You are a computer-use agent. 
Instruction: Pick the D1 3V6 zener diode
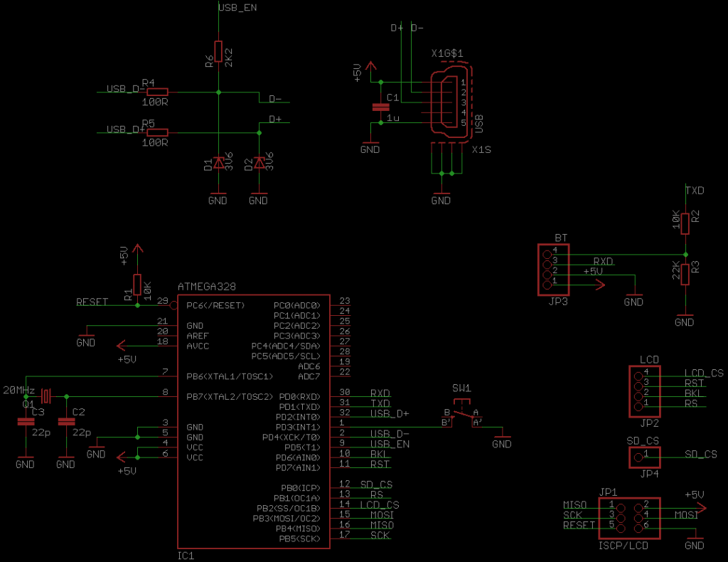pyautogui.click(x=218, y=164)
